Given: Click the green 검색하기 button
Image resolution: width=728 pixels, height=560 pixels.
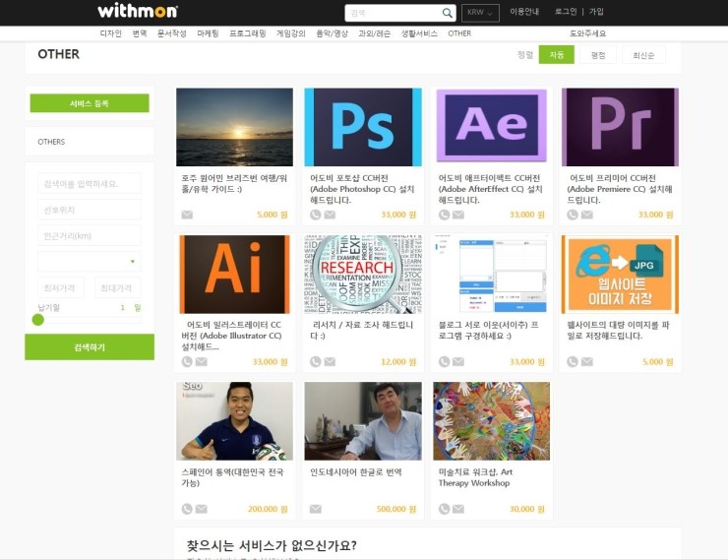Looking at the screenshot, I should 90,346.
